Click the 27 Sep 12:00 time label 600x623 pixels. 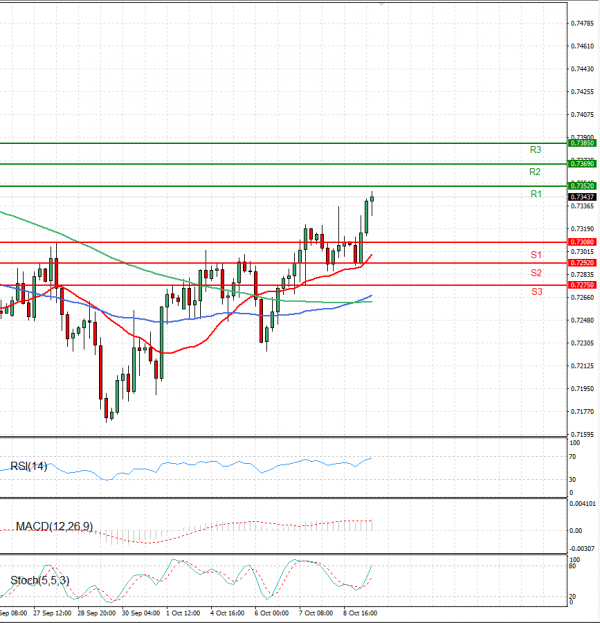(52, 613)
